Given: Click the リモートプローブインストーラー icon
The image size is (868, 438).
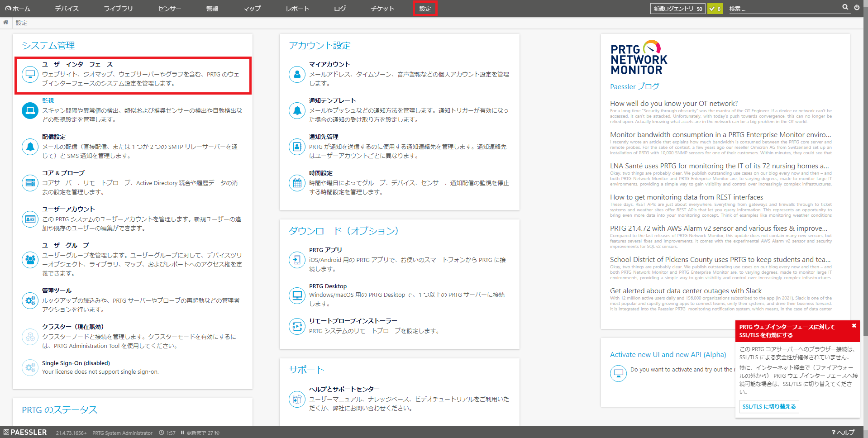Looking at the screenshot, I should 296,326.
